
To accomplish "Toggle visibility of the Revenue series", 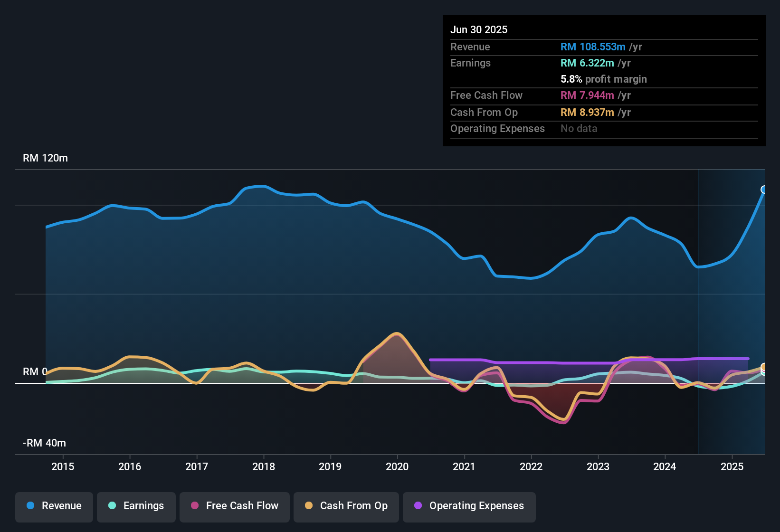I will (x=54, y=506).
